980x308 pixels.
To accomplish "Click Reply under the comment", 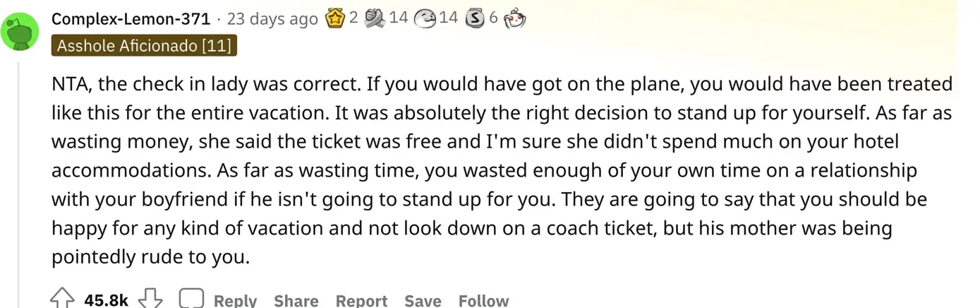I will pos(235,300).
